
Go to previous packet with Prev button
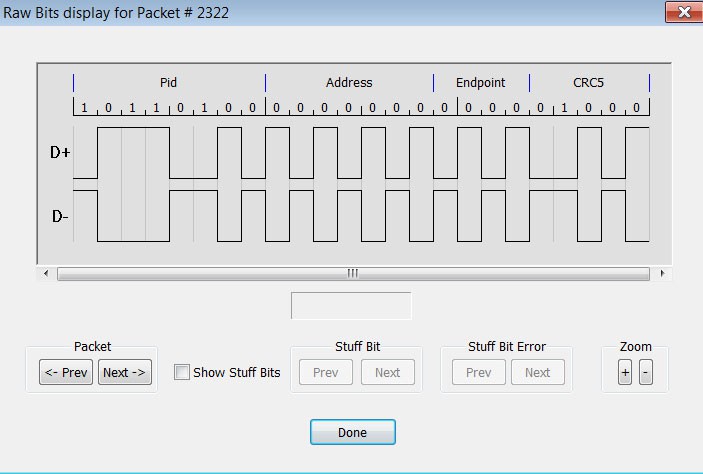tap(66, 372)
